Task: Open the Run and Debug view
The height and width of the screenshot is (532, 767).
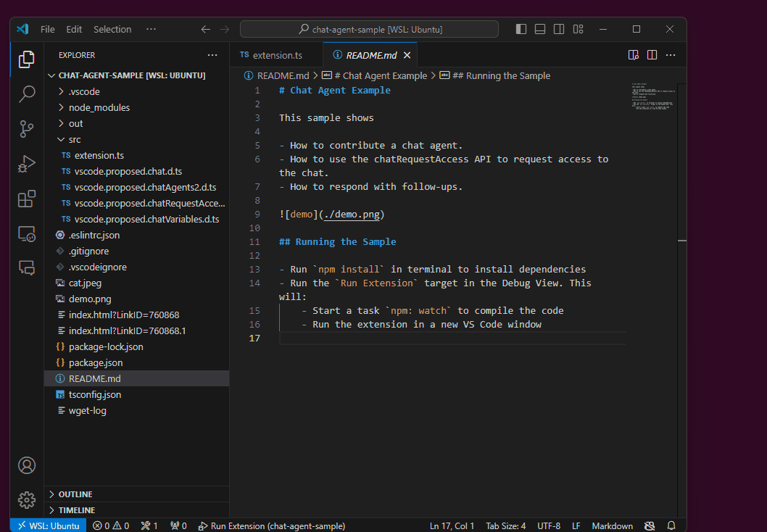Action: pyautogui.click(x=27, y=165)
